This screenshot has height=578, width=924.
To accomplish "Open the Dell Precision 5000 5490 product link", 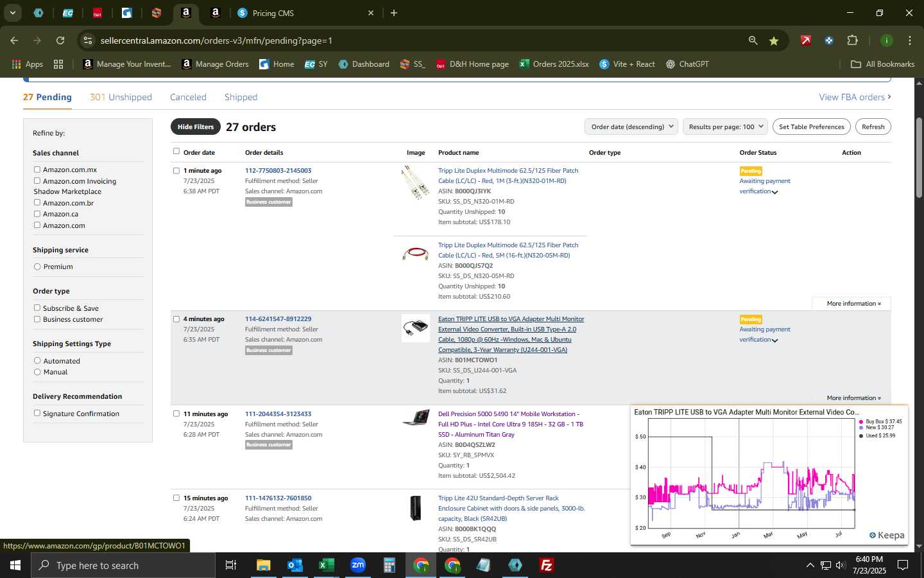I will (511, 425).
